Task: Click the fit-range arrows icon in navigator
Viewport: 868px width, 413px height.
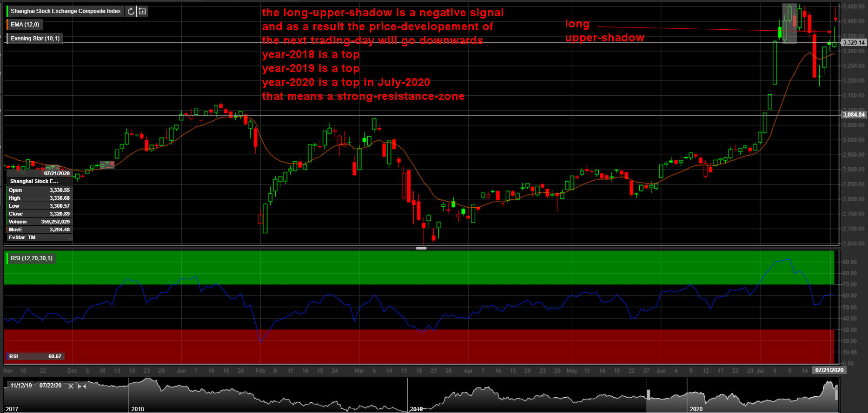Action: 82,386
